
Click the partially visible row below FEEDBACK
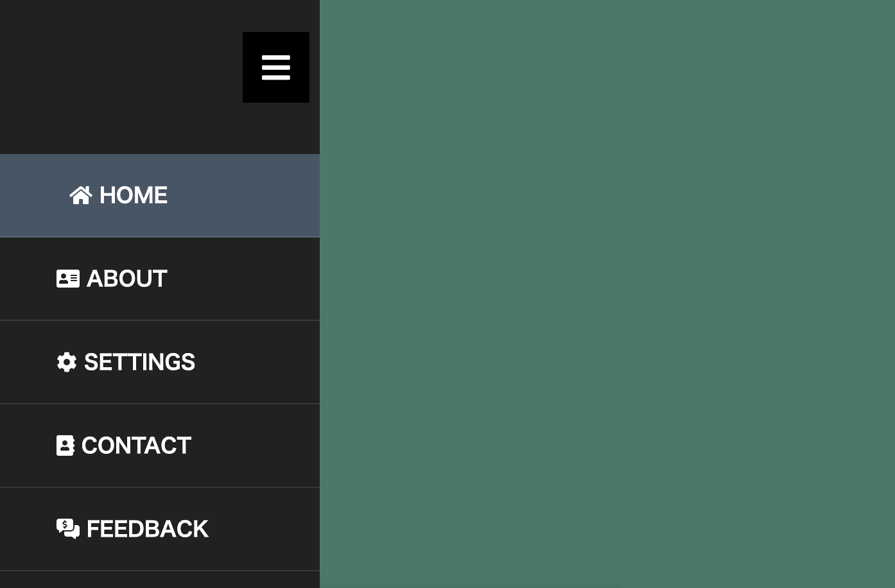tap(159, 580)
